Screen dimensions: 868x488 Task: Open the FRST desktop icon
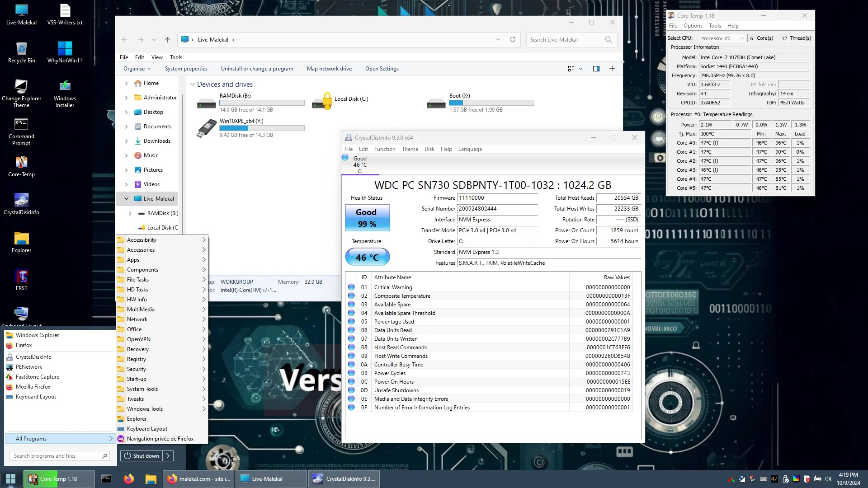(21, 277)
